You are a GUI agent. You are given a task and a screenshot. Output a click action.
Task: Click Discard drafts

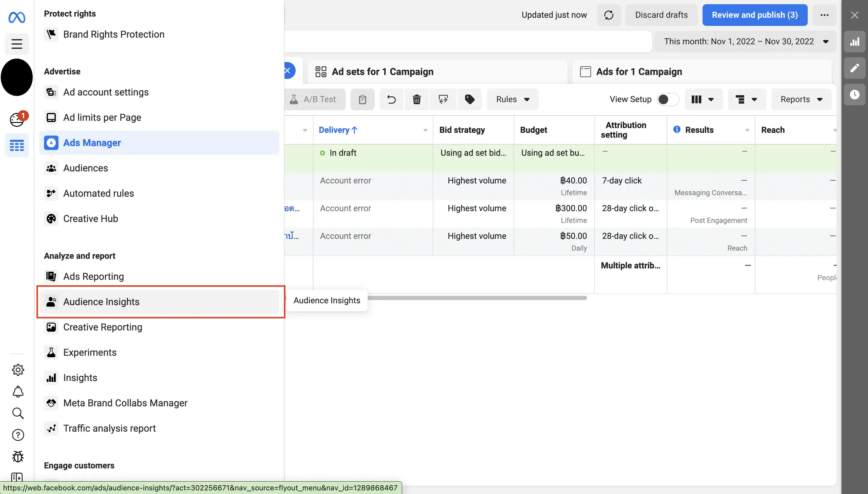tap(661, 15)
